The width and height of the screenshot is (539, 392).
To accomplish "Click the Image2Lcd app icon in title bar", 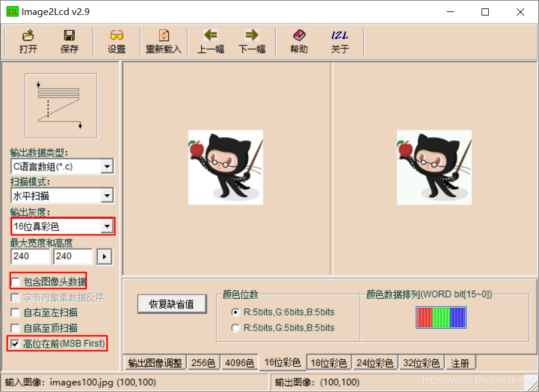I will (x=13, y=12).
